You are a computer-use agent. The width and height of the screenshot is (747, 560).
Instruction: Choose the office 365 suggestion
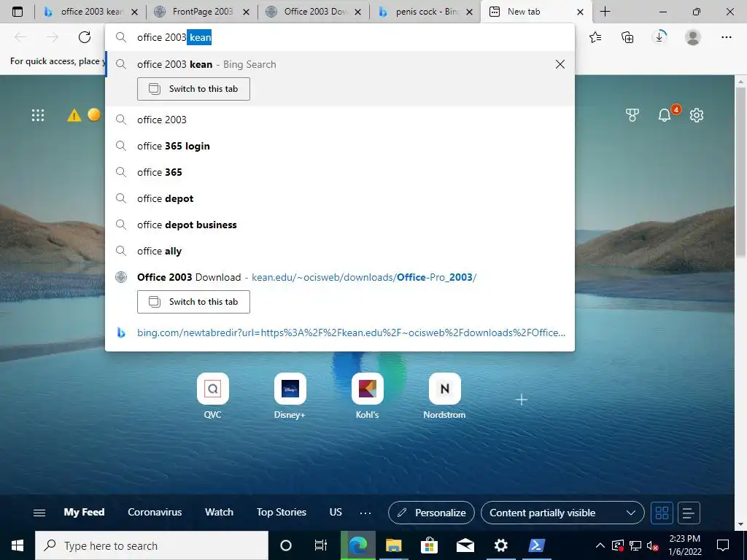340,172
